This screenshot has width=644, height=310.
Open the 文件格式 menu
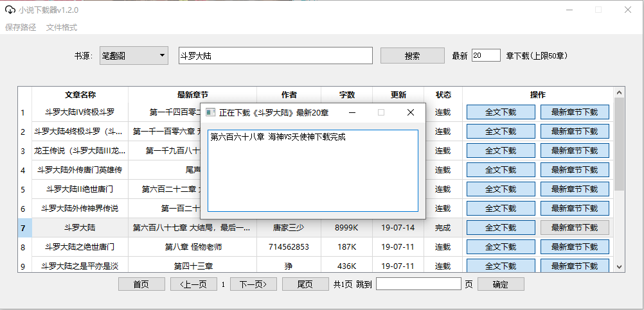[x=62, y=28]
